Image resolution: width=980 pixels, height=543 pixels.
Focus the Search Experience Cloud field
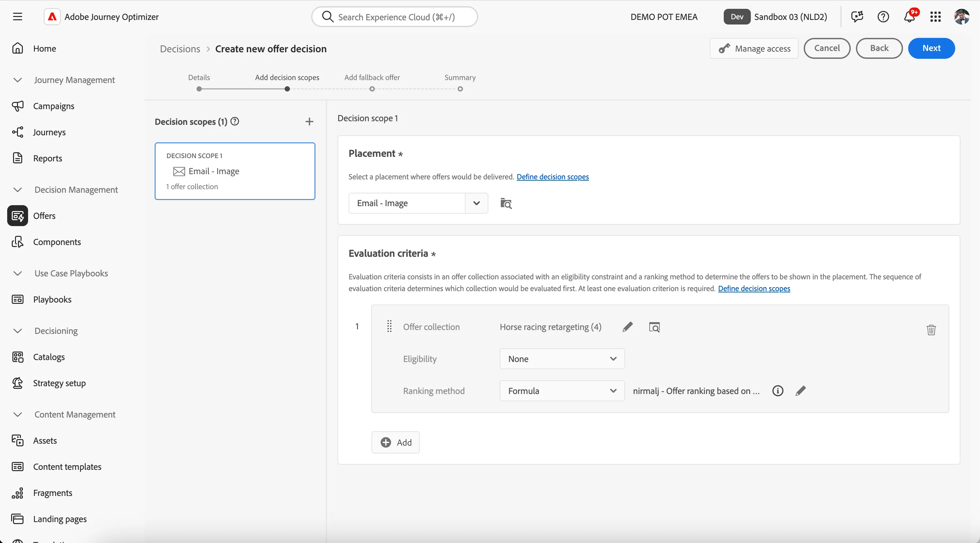tap(394, 17)
